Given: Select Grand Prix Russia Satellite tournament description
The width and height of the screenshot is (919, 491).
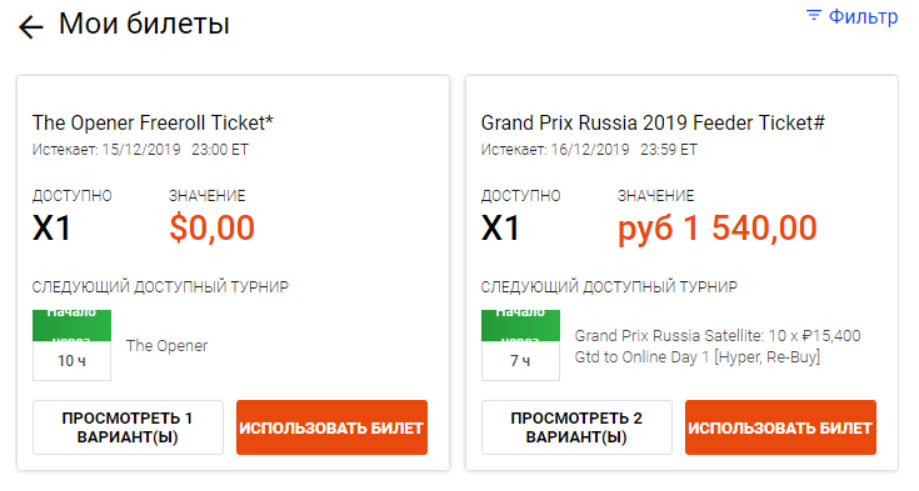Looking at the screenshot, I should pos(717,346).
